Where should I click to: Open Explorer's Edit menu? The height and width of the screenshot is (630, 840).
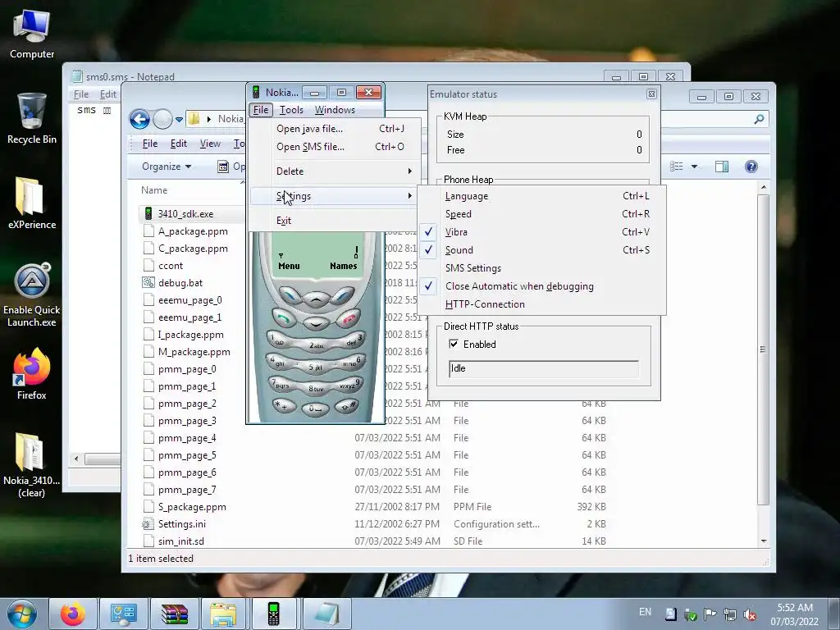[178, 144]
